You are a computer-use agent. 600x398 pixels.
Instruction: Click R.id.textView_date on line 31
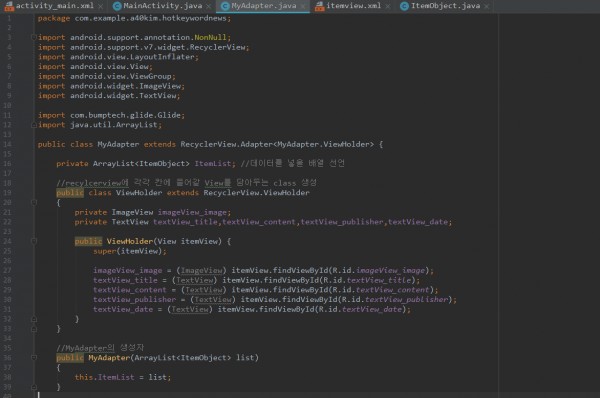pos(360,310)
